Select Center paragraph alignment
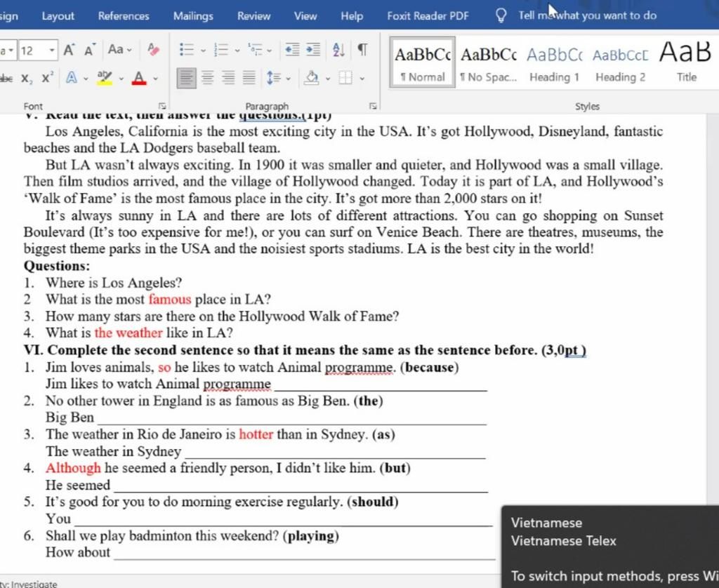 [208, 78]
